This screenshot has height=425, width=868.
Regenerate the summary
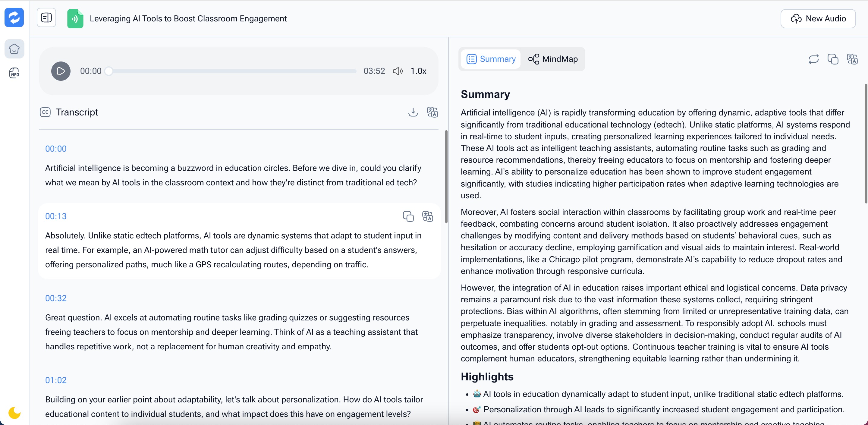point(813,59)
